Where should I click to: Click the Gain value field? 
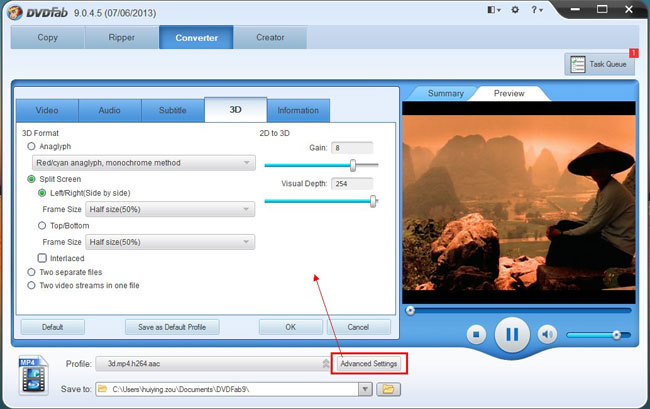pyautogui.click(x=352, y=148)
